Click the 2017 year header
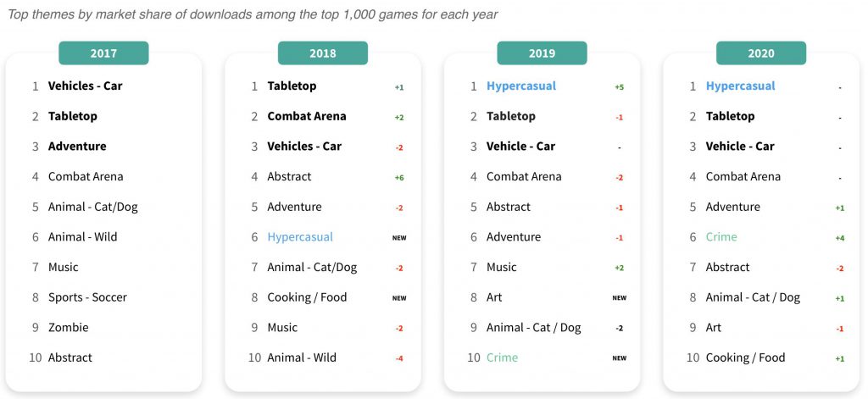The width and height of the screenshot is (868, 399). pyautogui.click(x=103, y=53)
